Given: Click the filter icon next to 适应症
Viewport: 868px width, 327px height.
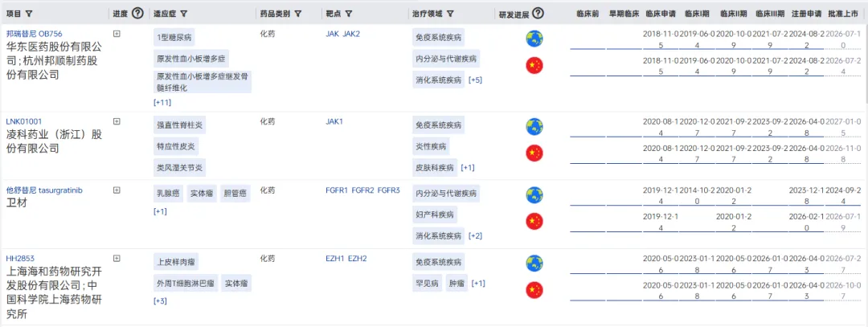Looking at the screenshot, I should (184, 14).
